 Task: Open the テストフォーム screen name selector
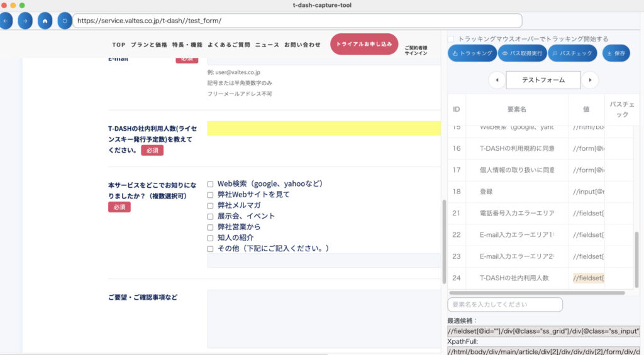(x=543, y=80)
